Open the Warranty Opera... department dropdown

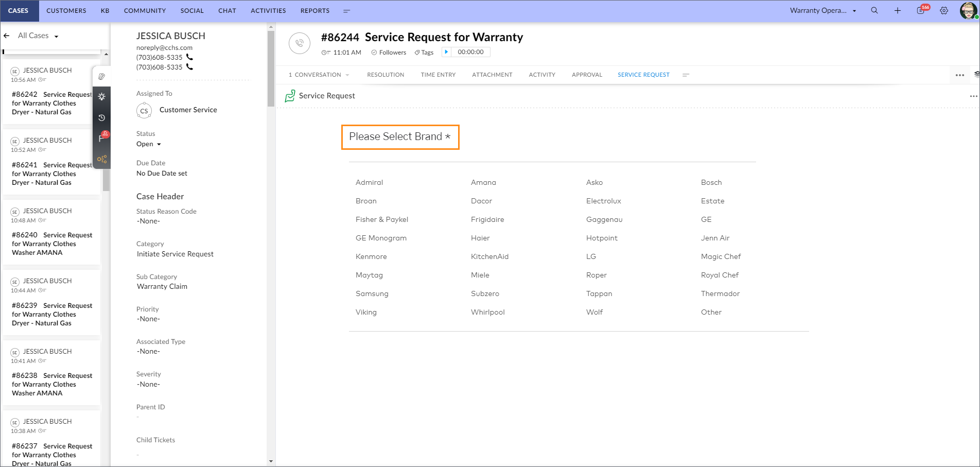823,10
